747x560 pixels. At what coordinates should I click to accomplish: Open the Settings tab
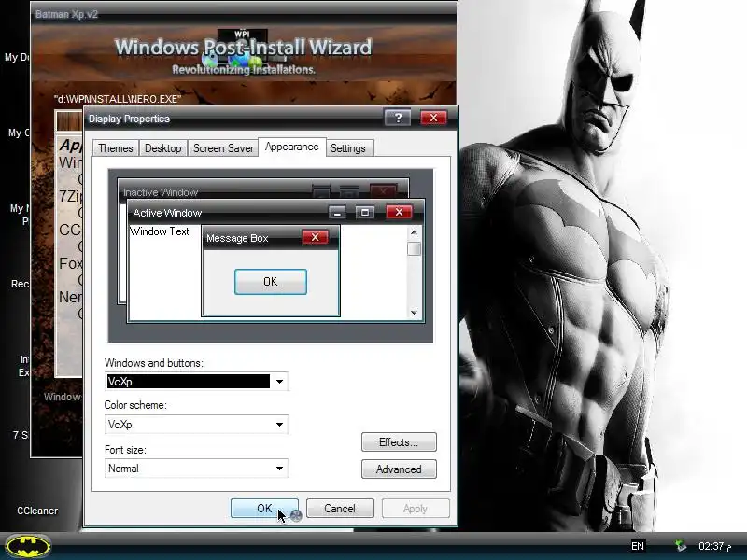[x=348, y=148]
